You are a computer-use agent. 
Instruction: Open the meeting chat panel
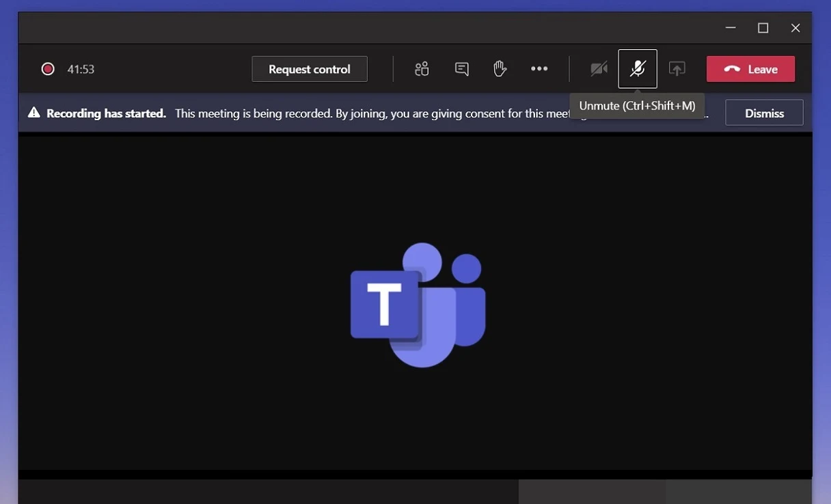point(461,68)
